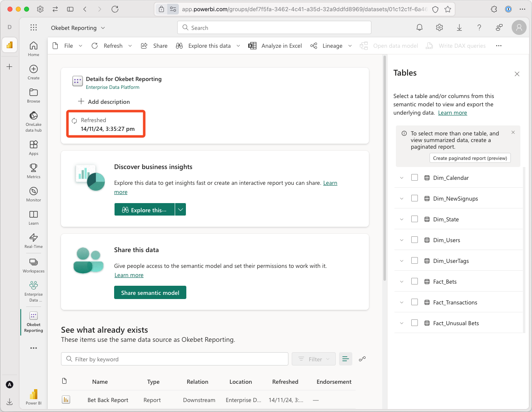
Task: Click Add description
Action: coord(104,102)
